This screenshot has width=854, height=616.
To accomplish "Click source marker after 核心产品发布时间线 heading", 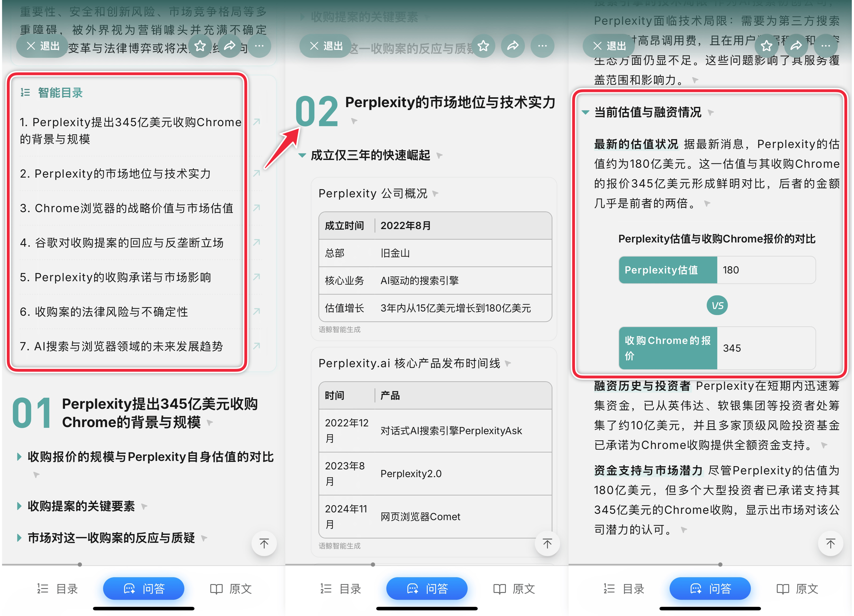I will 508,363.
